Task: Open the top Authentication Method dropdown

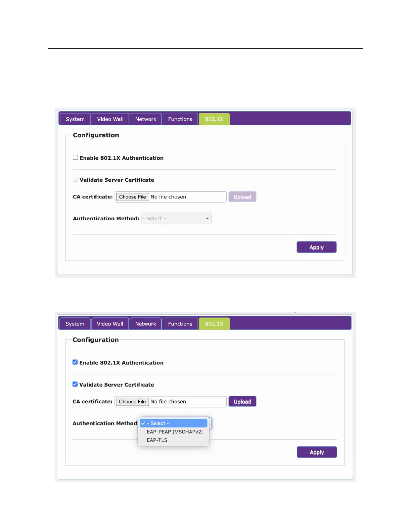Action: pyautogui.click(x=176, y=219)
